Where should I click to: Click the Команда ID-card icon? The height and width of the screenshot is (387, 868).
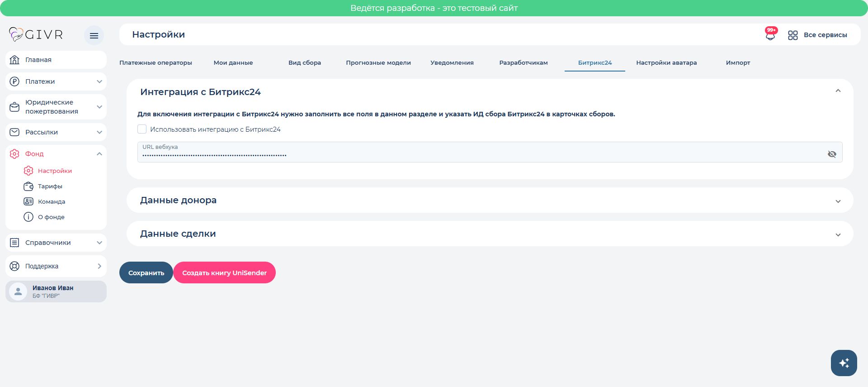(28, 201)
